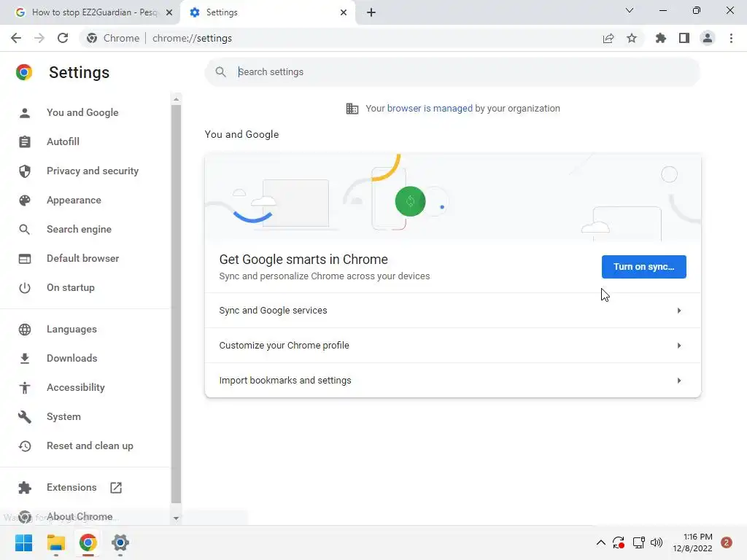Open the Autofill settings section
Viewport: 747px width, 560px height.
tap(63, 142)
